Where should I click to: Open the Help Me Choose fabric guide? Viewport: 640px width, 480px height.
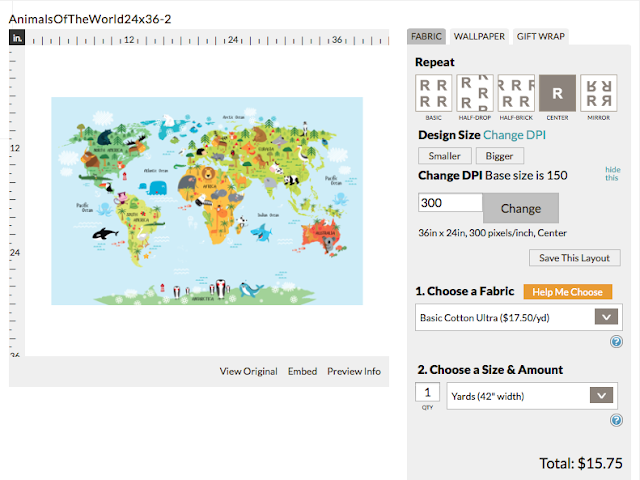click(567, 292)
